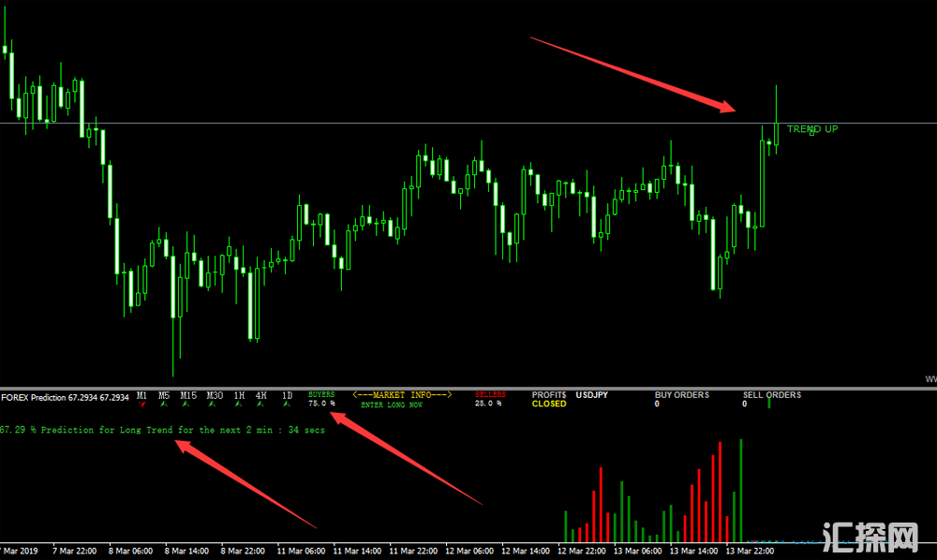Screen dimensions: 937x560
Task: Click the long trend prediction countdown text
Action: [162, 431]
